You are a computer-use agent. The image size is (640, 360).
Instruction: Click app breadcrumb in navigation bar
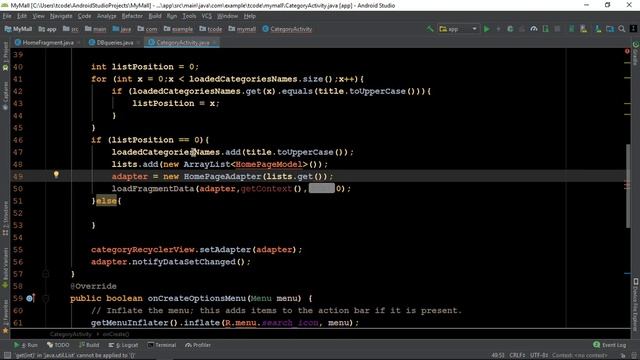[47, 29]
